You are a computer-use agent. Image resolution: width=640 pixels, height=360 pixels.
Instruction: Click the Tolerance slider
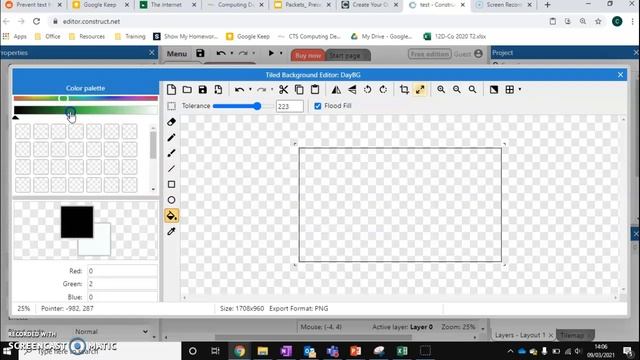pos(243,107)
